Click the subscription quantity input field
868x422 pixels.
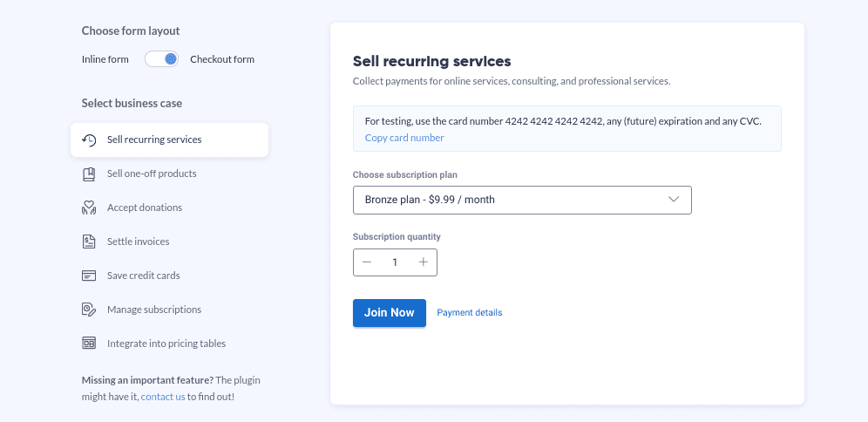pos(395,262)
